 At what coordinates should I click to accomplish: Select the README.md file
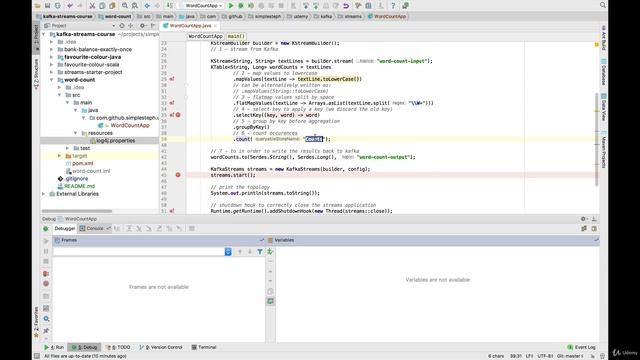[80, 186]
